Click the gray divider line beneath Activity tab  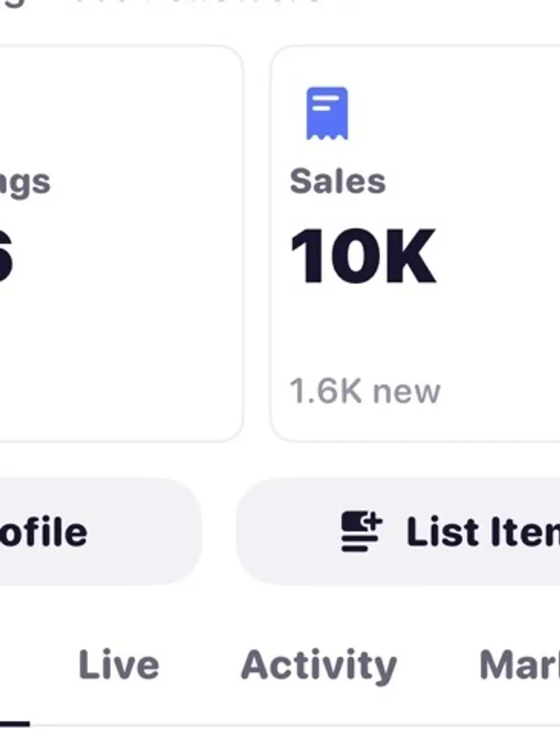[x=319, y=726]
